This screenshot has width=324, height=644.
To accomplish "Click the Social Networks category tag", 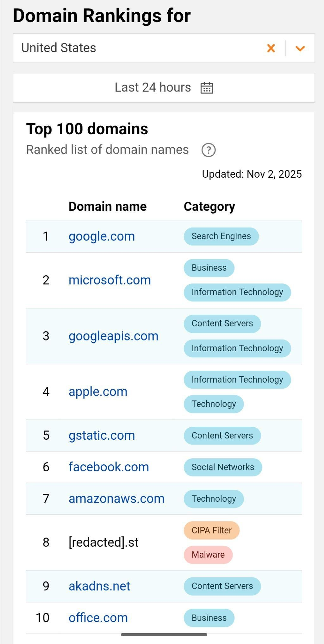I will coord(222,467).
